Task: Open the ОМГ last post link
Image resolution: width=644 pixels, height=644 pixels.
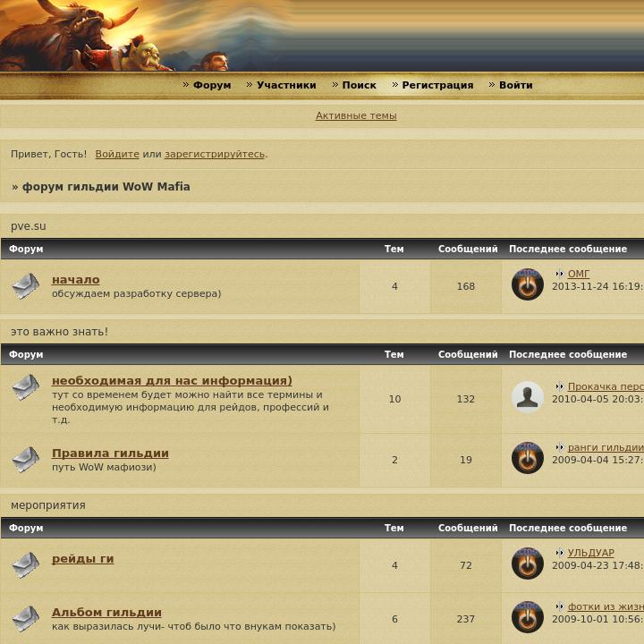Action: click(x=579, y=274)
